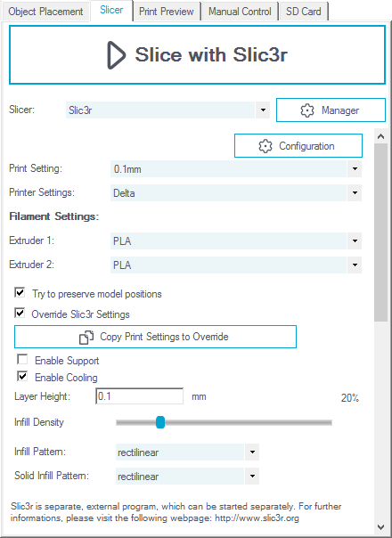The width and height of the screenshot is (392, 538).
Task: Enable Support checkbox
Action: tap(22, 359)
